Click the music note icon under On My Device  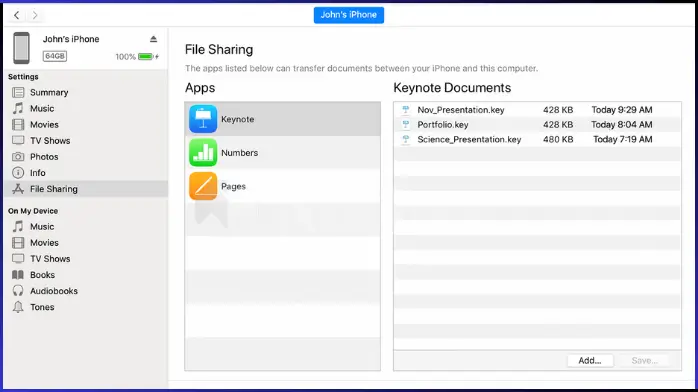click(18, 226)
